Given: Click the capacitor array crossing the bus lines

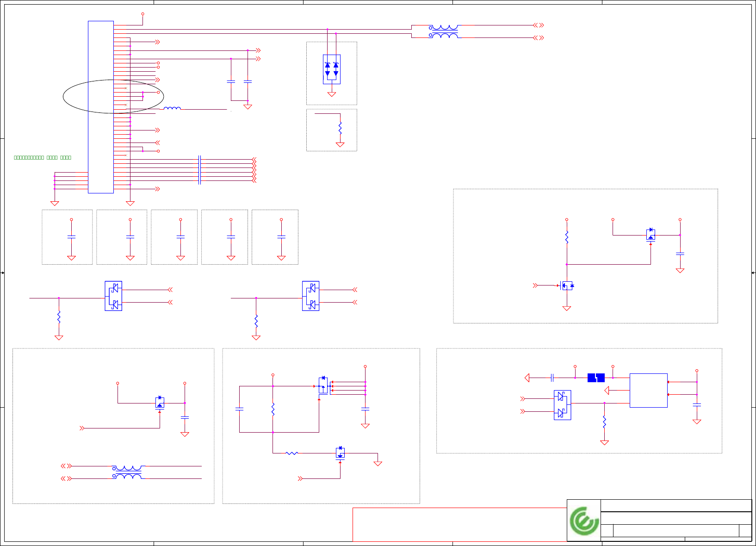Looking at the screenshot, I should 199,170.
